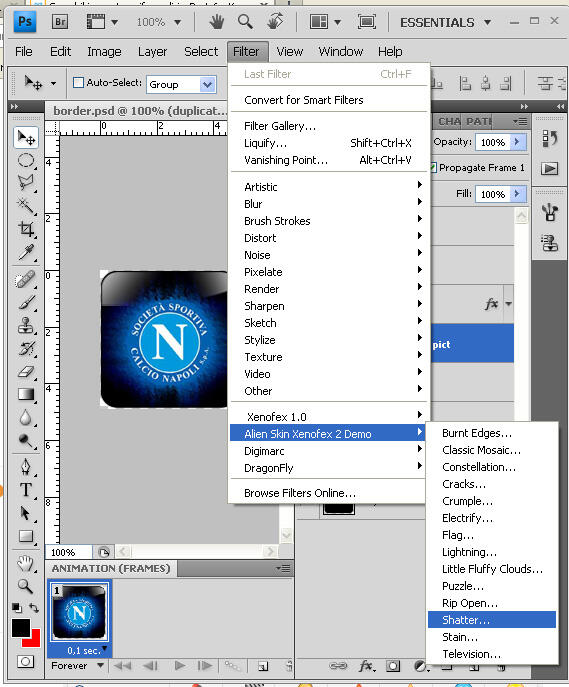Select the Pen tool
Image resolution: width=569 pixels, height=687 pixels.
(26, 467)
